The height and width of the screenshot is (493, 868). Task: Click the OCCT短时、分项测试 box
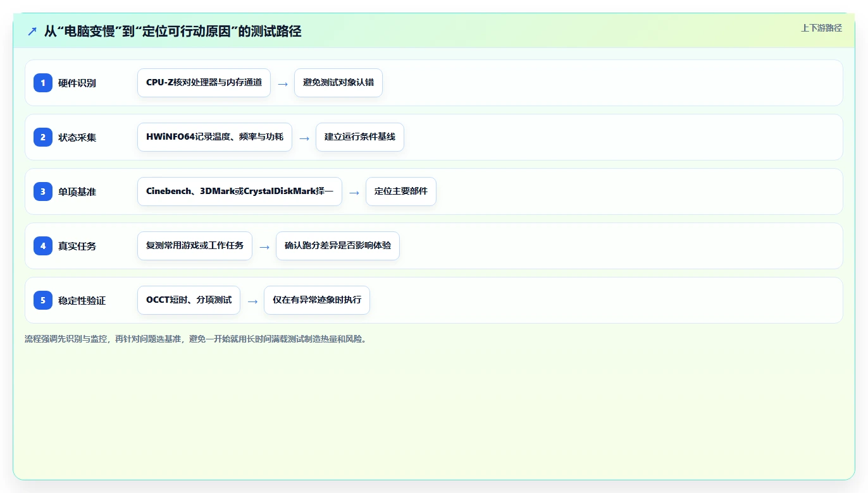click(189, 300)
